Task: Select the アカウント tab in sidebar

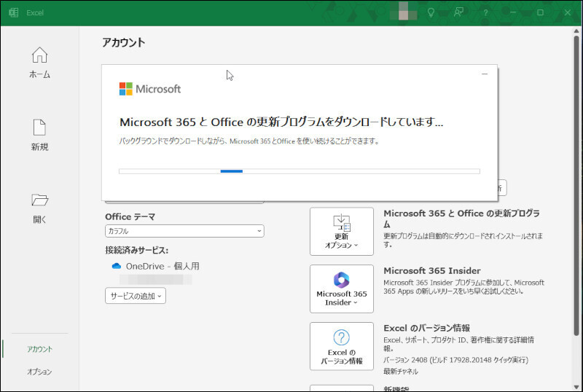Action: tap(39, 349)
